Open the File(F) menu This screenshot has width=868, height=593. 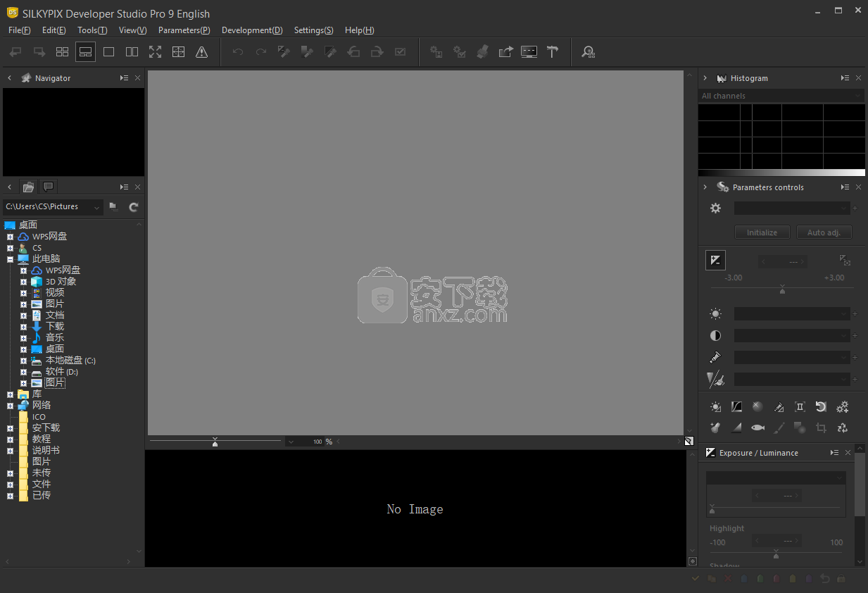tap(20, 30)
